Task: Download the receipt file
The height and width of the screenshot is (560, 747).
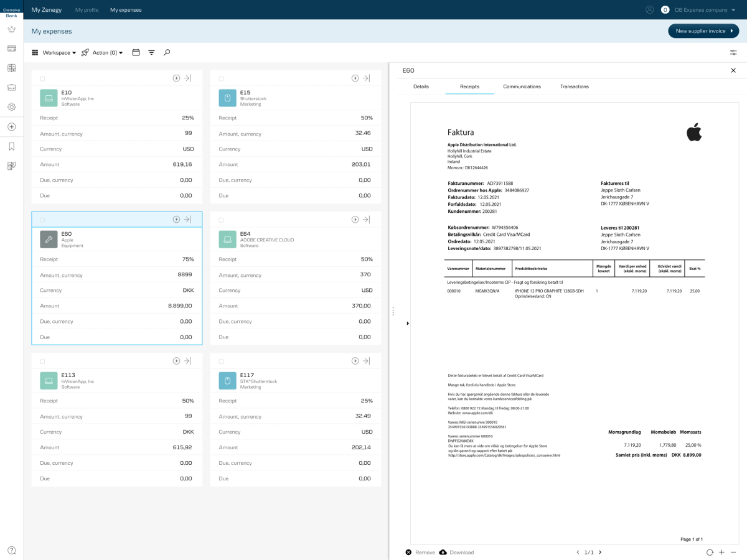Action: tap(456, 553)
